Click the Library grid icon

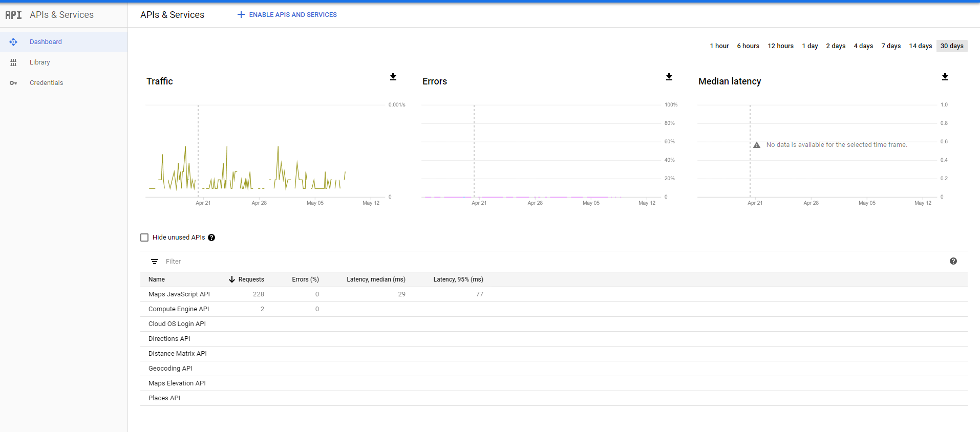point(13,62)
